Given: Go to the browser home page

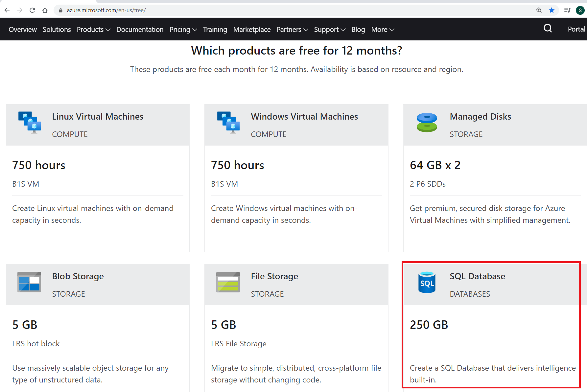Looking at the screenshot, I should [x=45, y=10].
